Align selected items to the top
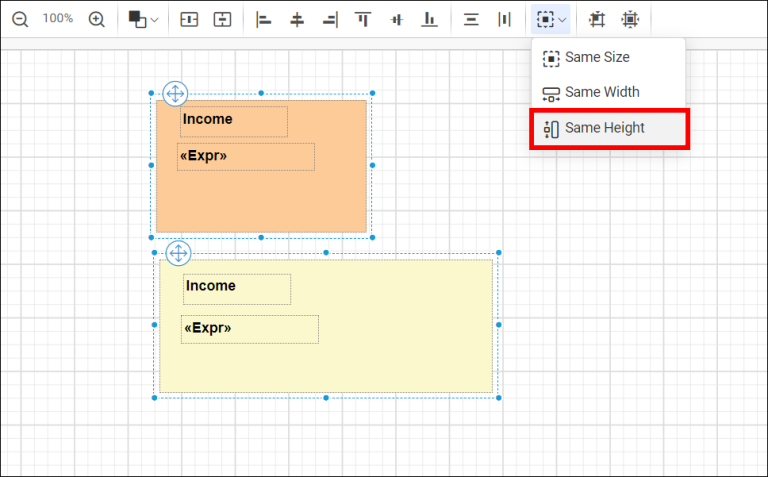This screenshot has width=768, height=477. 363,20
